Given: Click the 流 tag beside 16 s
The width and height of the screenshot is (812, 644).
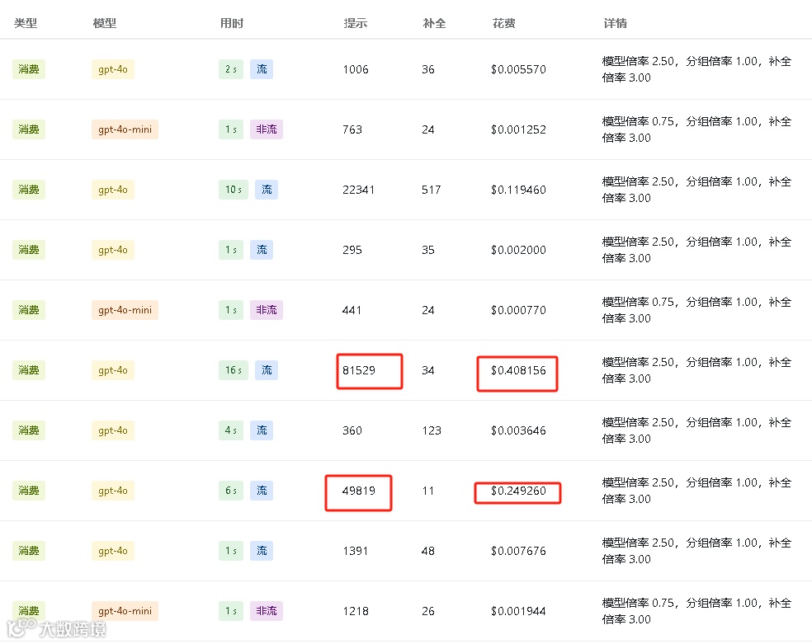Looking at the screenshot, I should pyautogui.click(x=267, y=370).
